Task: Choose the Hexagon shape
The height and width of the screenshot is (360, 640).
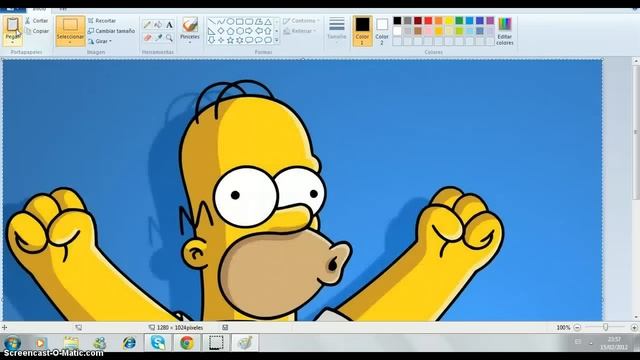Action: [240, 31]
